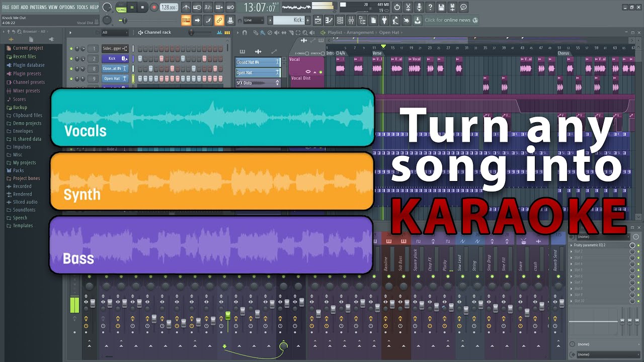Pause playback with the pause button
The height and width of the screenshot is (362, 644).
coord(132,7)
